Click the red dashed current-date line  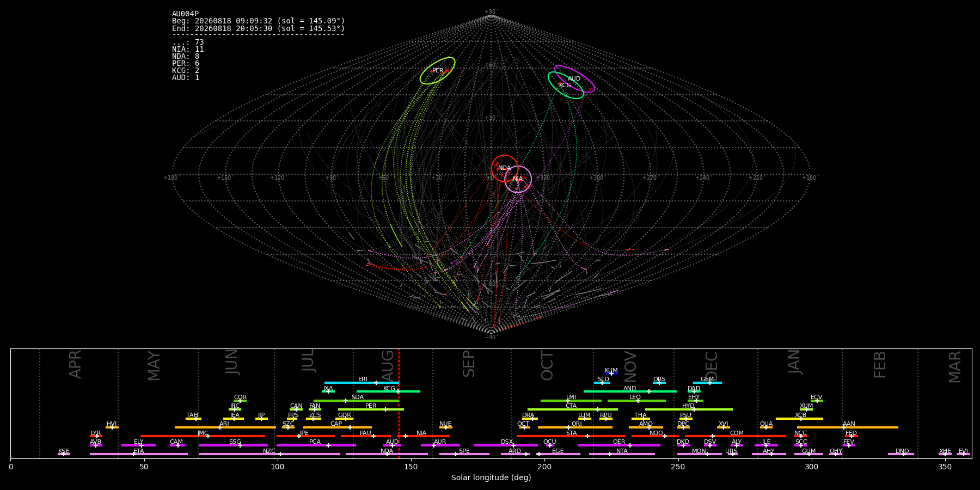click(399, 403)
